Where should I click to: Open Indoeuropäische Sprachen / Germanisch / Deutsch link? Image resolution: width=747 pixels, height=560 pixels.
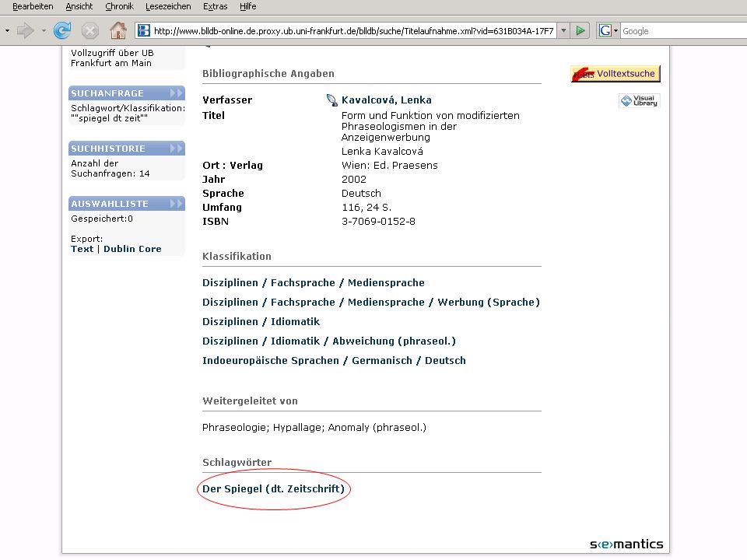(x=334, y=360)
